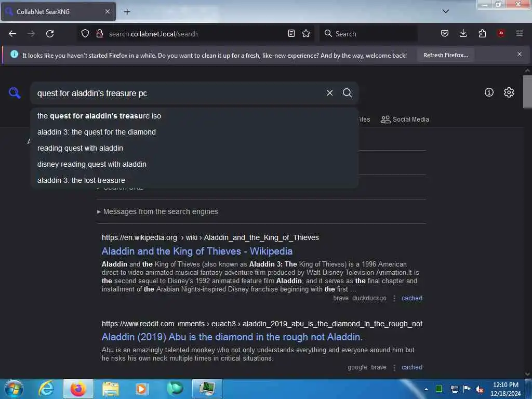Open the tracking protection shield icon
Viewport: 532px width, 399px height.
click(85, 33)
